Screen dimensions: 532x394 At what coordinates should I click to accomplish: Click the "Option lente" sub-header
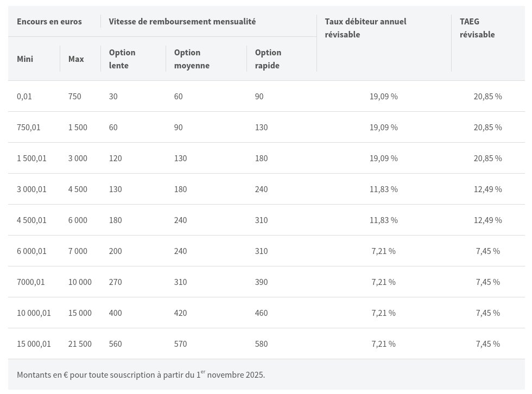122,59
